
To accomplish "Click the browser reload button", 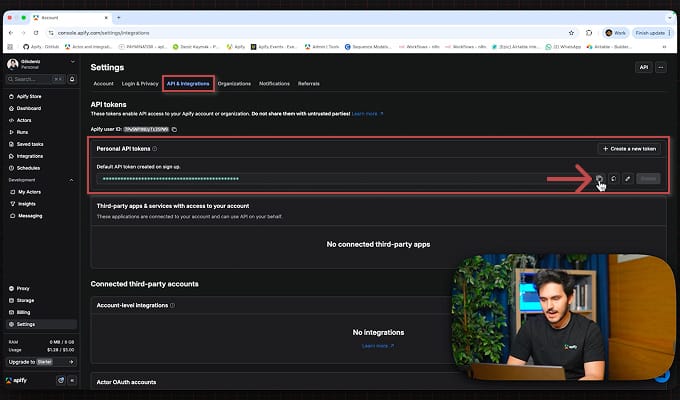I will click(36, 33).
